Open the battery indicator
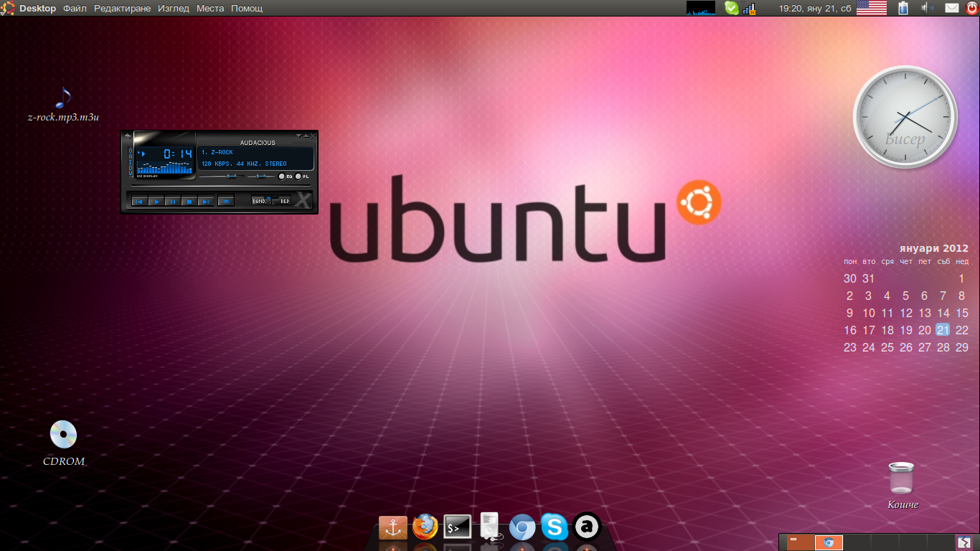Viewport: 980px width, 551px height. point(903,9)
